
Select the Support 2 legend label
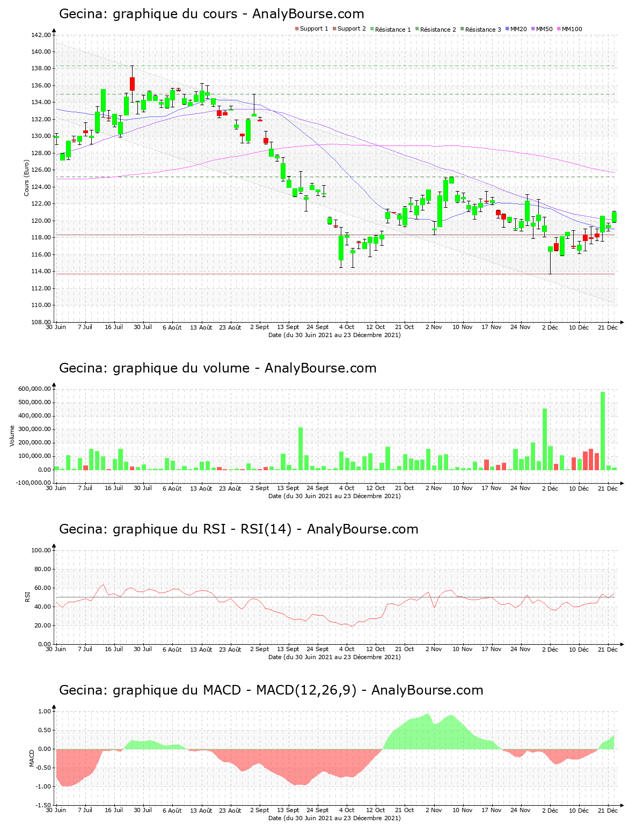coord(352,29)
